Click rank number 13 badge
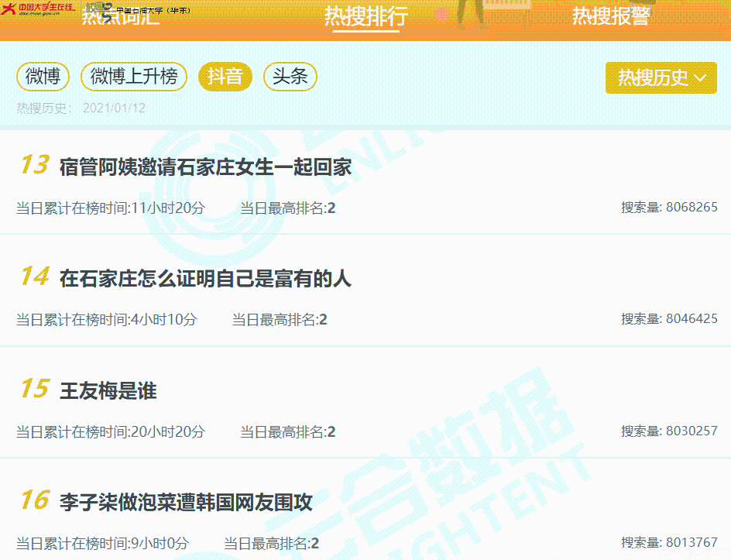The height and width of the screenshot is (560, 731). point(34,165)
